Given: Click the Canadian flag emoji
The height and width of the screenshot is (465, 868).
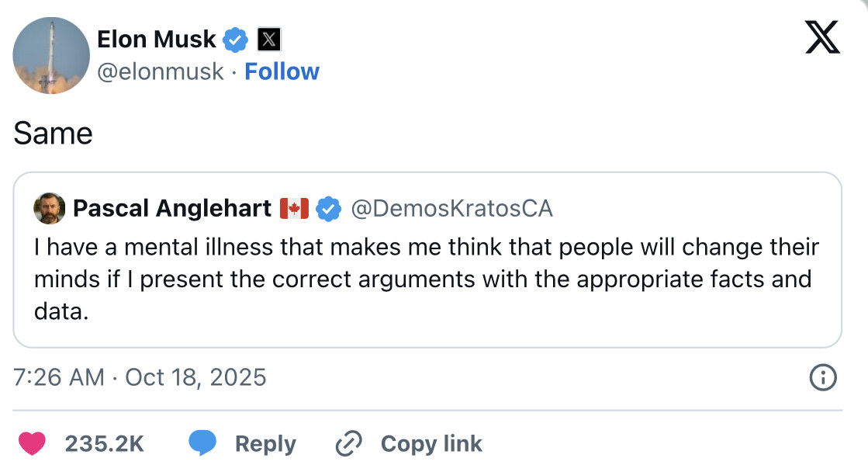Looking at the screenshot, I should tap(294, 208).
